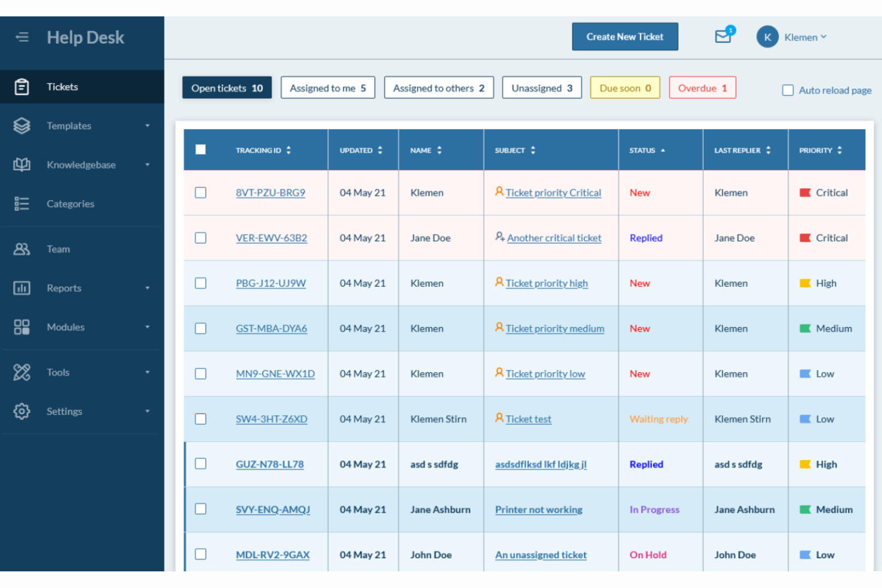The width and height of the screenshot is (882, 588).
Task: Click the Team icon in sidebar
Action: tap(21, 249)
